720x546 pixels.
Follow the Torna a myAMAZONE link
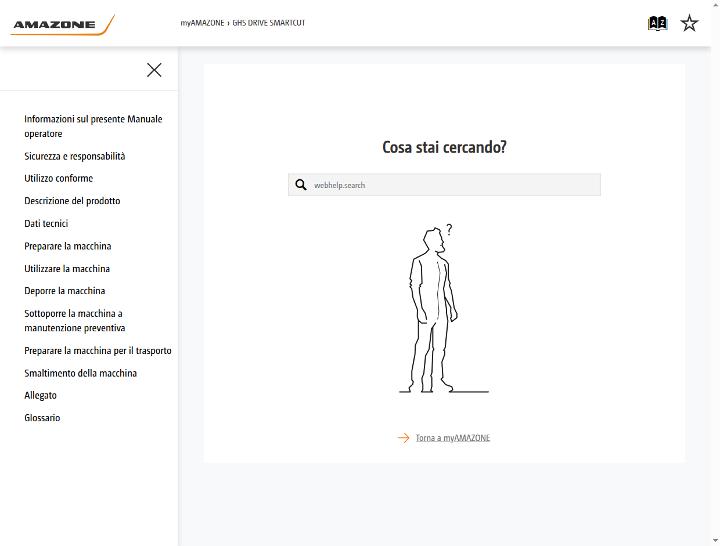[453, 438]
